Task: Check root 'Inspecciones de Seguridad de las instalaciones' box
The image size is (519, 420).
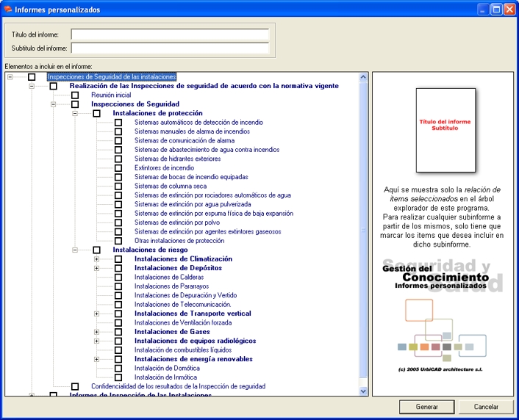Action: (x=32, y=77)
